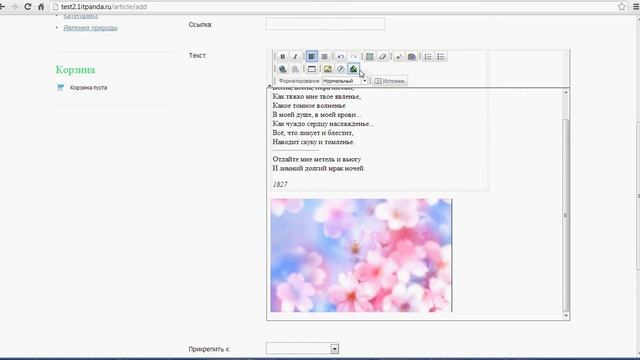
Task: Insert a table using the grid icon
Action: coord(370,56)
